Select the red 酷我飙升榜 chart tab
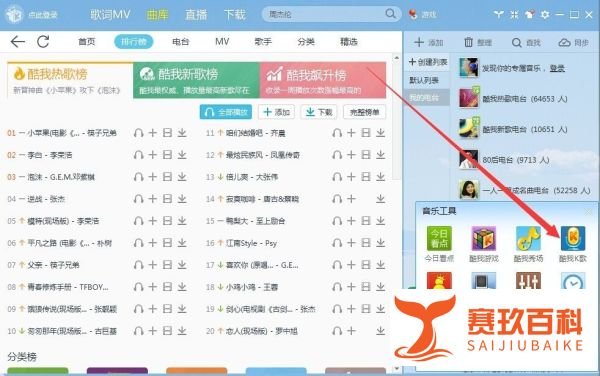The height and width of the screenshot is (376, 600). coord(323,80)
